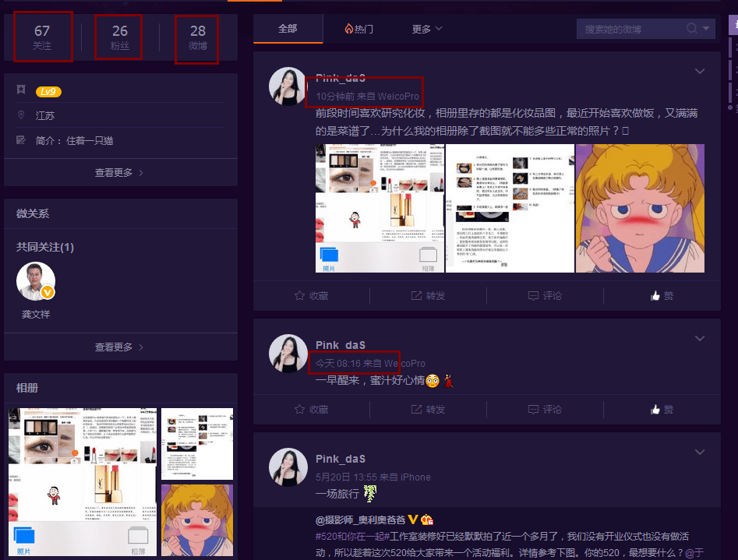Viewport: 738px width, 560px height.
Task: Click the comment icon on second post
Action: (x=534, y=409)
